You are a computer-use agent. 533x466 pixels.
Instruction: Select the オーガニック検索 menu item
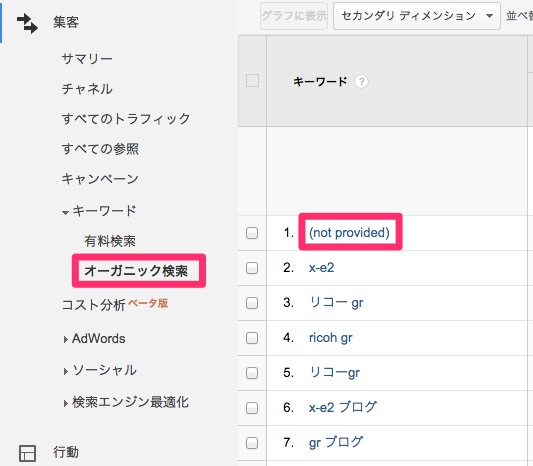[136, 271]
